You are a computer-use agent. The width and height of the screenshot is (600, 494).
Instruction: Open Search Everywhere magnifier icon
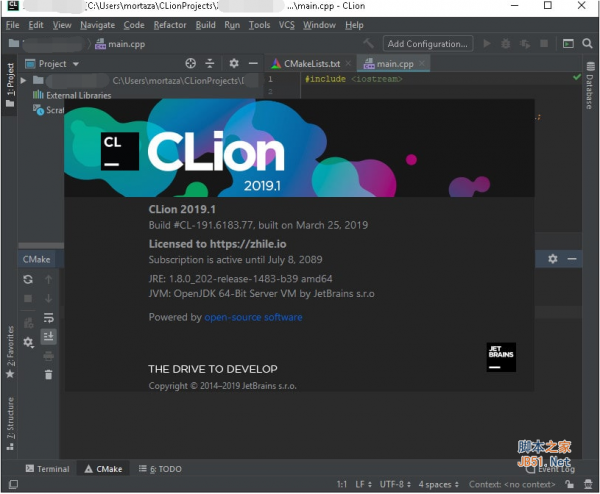pos(587,44)
